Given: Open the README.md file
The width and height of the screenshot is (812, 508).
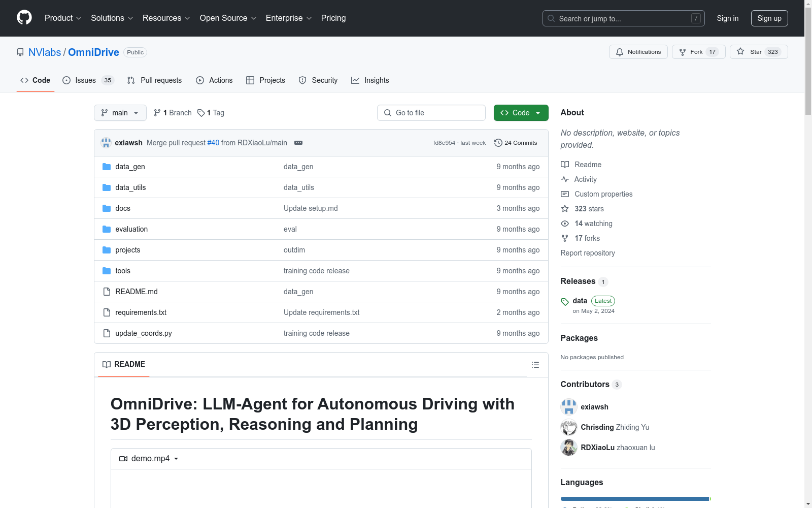Looking at the screenshot, I should [137, 292].
